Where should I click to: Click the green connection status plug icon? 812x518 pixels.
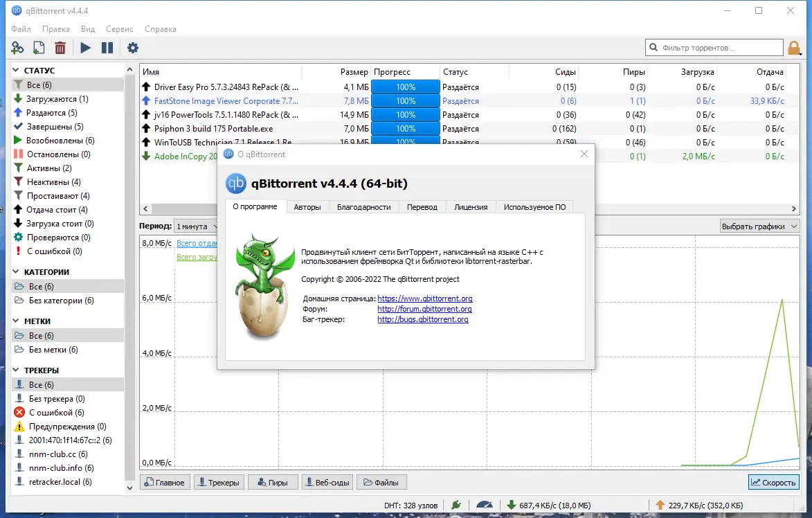[x=456, y=505]
